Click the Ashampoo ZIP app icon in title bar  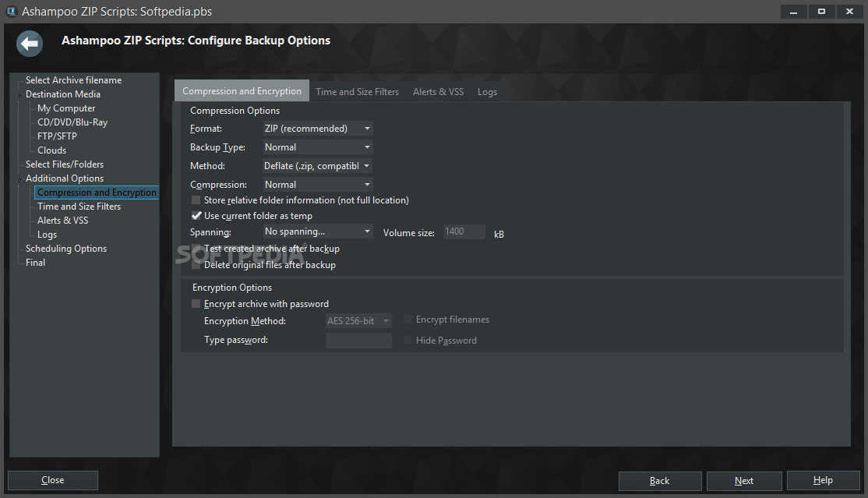11,12
